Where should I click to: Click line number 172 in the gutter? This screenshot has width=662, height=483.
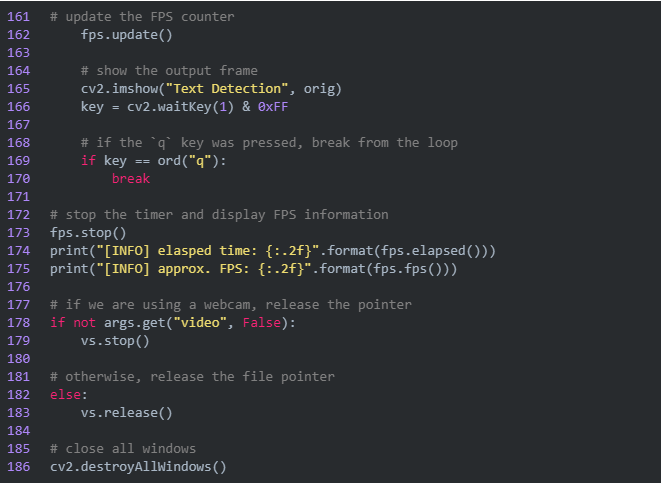click(20, 214)
